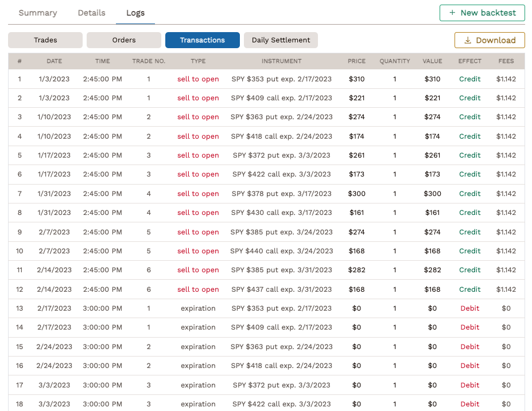The image size is (532, 411).
Task: Open the Details tab
Action: pyautogui.click(x=91, y=13)
